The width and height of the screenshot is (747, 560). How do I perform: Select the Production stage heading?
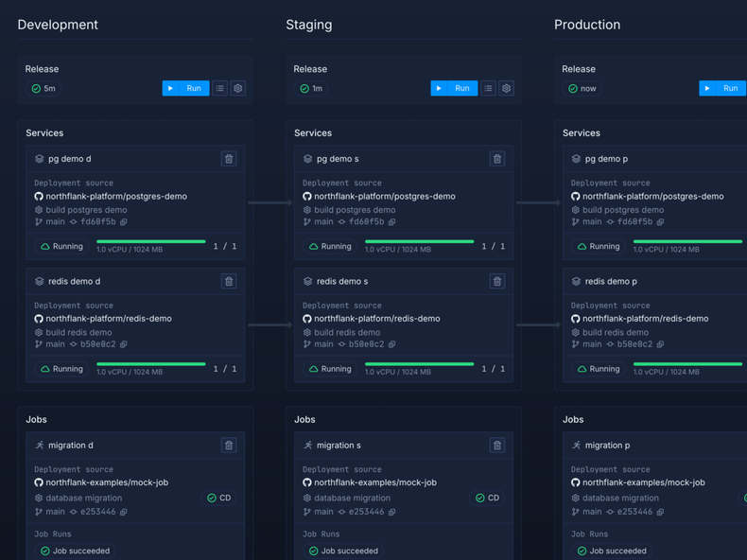tap(587, 25)
